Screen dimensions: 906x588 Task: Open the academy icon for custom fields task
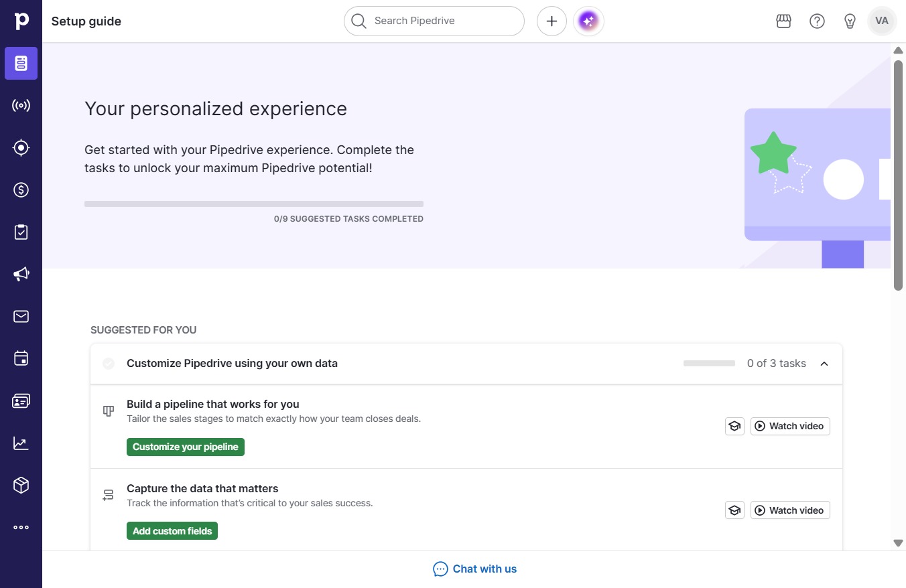735,510
